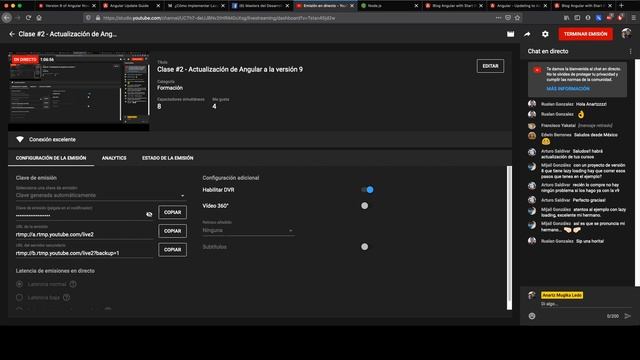
Task: Expand the stream key selection dropdown
Action: 100,196
